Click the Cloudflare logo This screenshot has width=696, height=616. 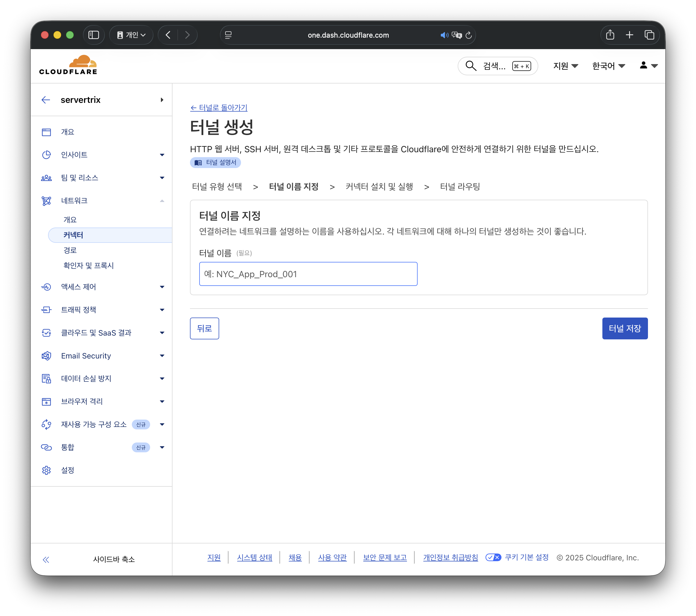coord(68,65)
